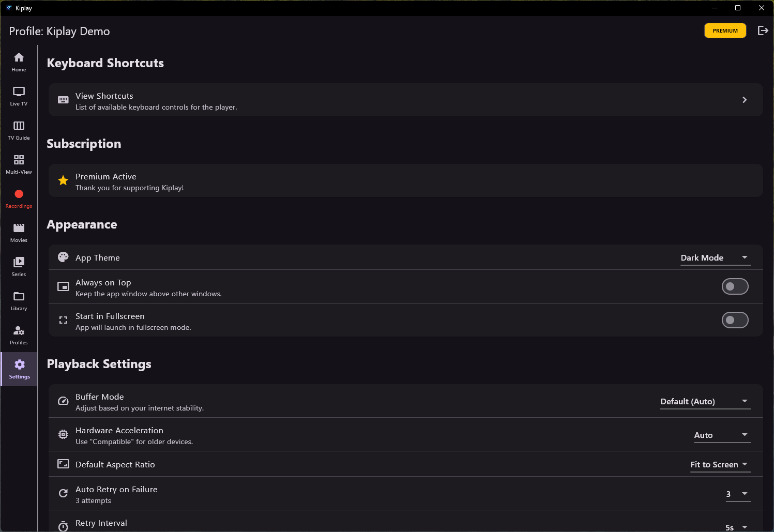This screenshot has height=532, width=774.
Task: Open the Settings tab in sidebar
Action: (x=19, y=369)
